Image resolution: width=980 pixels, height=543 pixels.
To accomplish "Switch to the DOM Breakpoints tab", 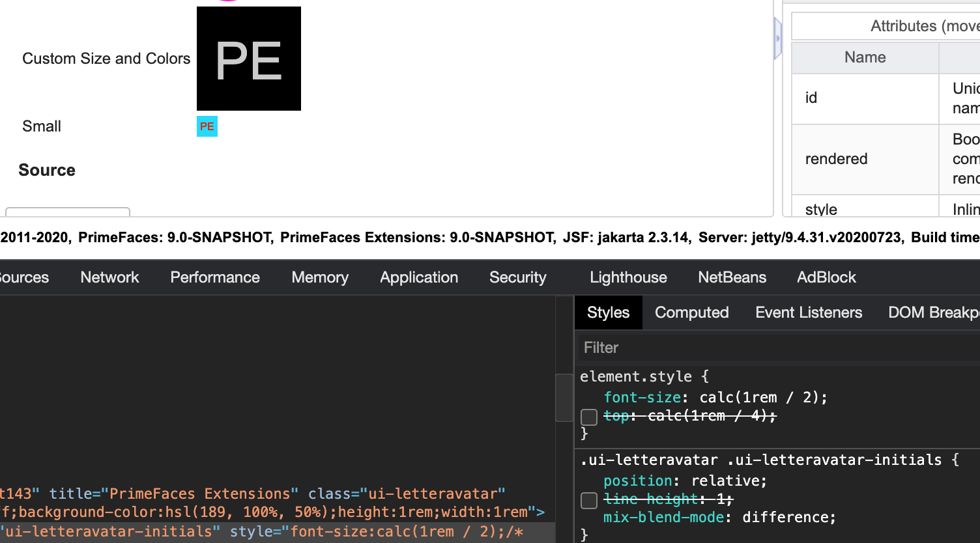I will pos(940,312).
